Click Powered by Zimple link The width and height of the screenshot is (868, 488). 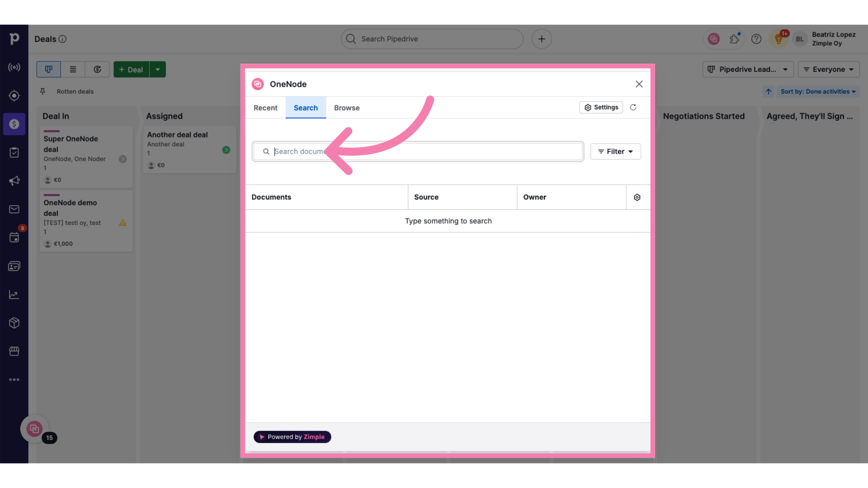pos(292,437)
